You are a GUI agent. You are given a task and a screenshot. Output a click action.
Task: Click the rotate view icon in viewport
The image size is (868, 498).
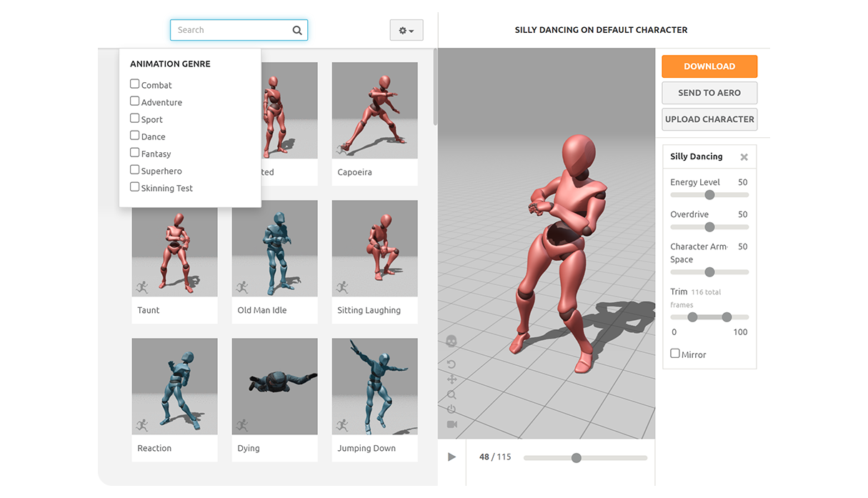(x=452, y=364)
